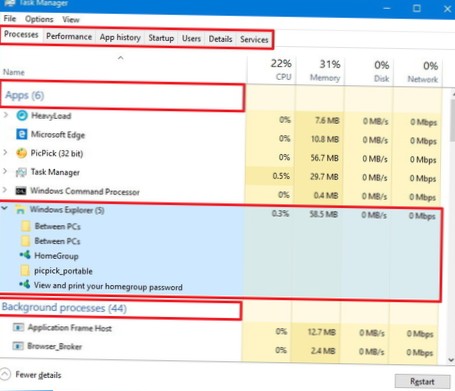Click the Microsoft Edge icon
The width and height of the screenshot is (455, 391).
coord(22,134)
